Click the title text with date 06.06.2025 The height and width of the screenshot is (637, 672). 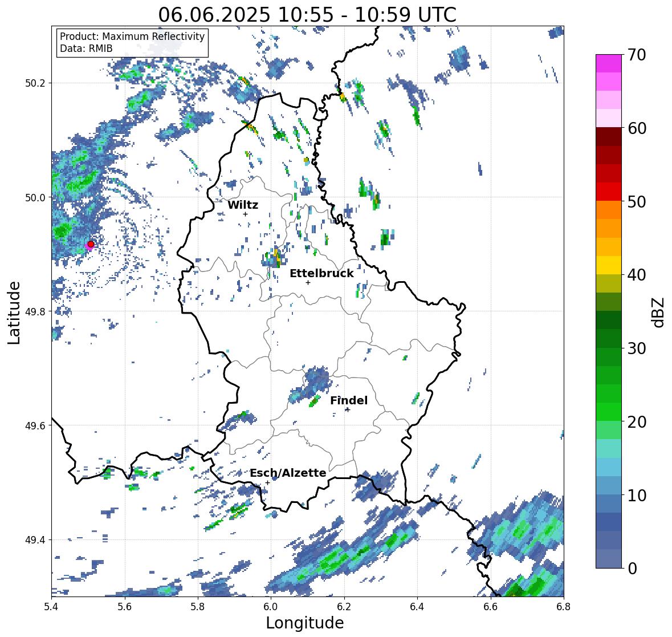tap(307, 15)
